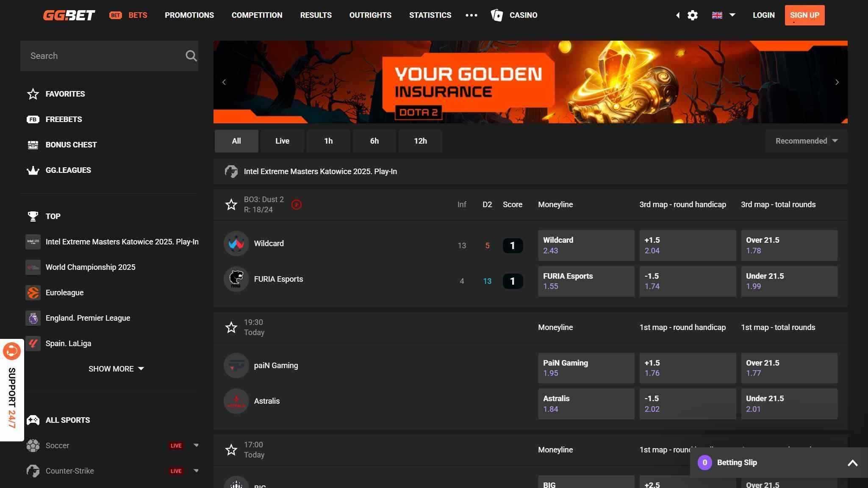Open the more options three-dots menu
Image resolution: width=868 pixels, height=488 pixels.
471,15
